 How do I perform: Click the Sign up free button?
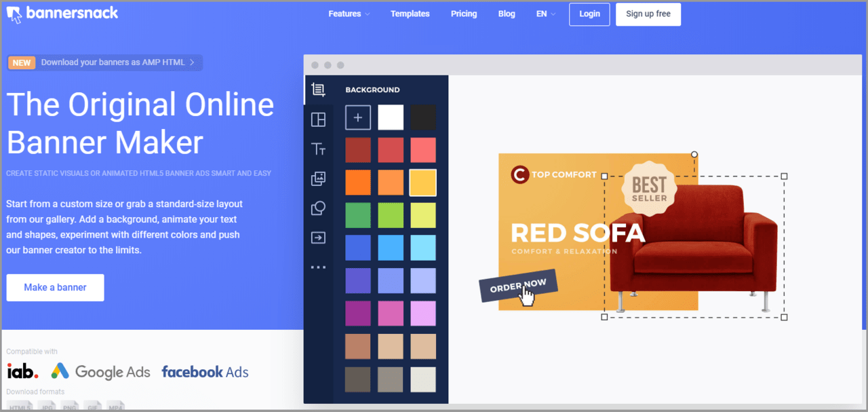[x=648, y=14]
